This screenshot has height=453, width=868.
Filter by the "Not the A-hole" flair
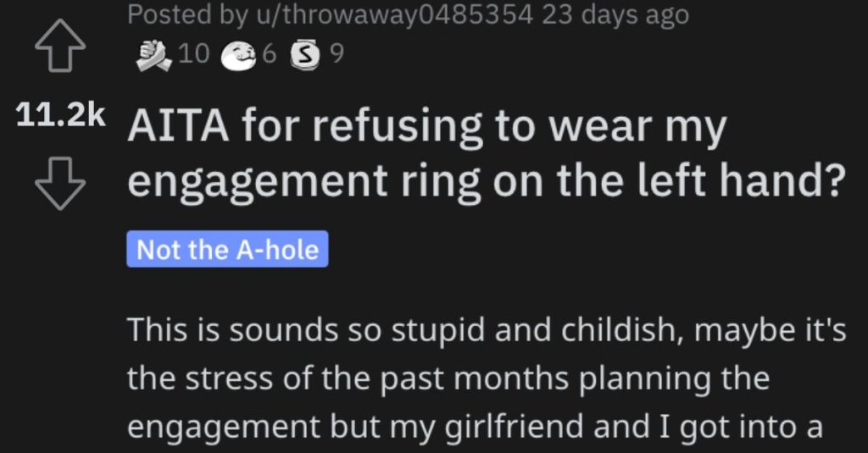click(x=227, y=250)
